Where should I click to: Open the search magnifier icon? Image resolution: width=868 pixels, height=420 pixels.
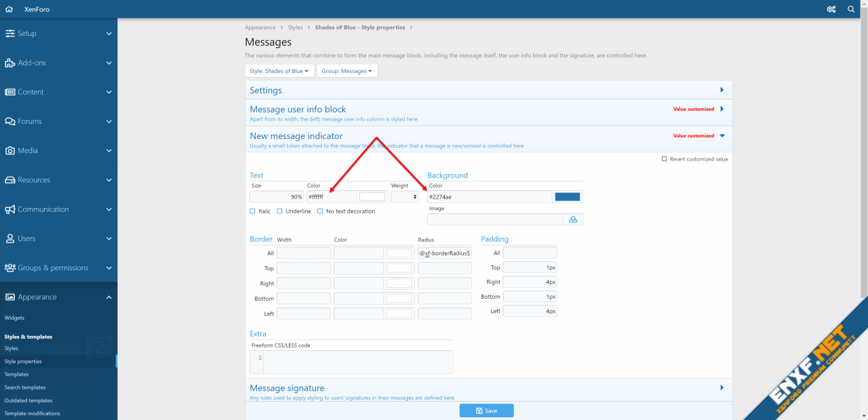click(851, 9)
